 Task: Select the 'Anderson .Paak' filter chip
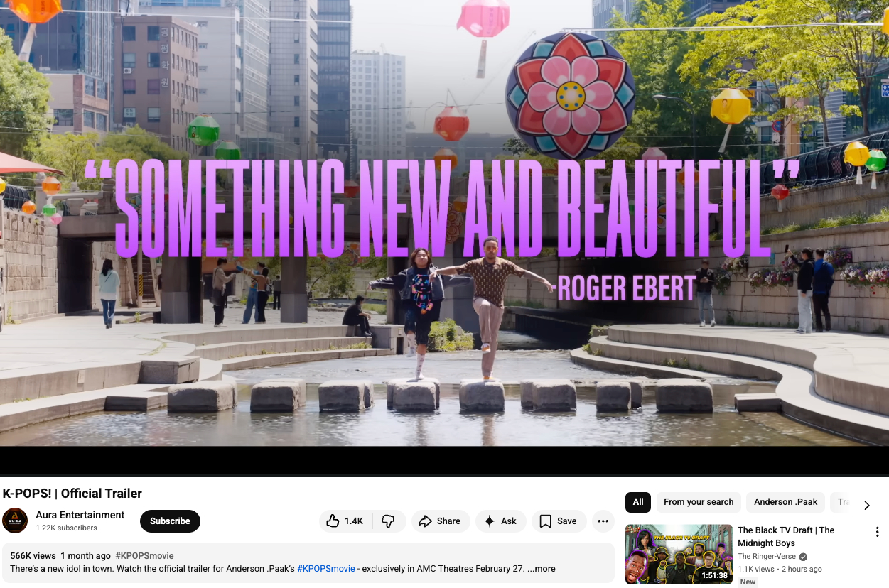(785, 502)
